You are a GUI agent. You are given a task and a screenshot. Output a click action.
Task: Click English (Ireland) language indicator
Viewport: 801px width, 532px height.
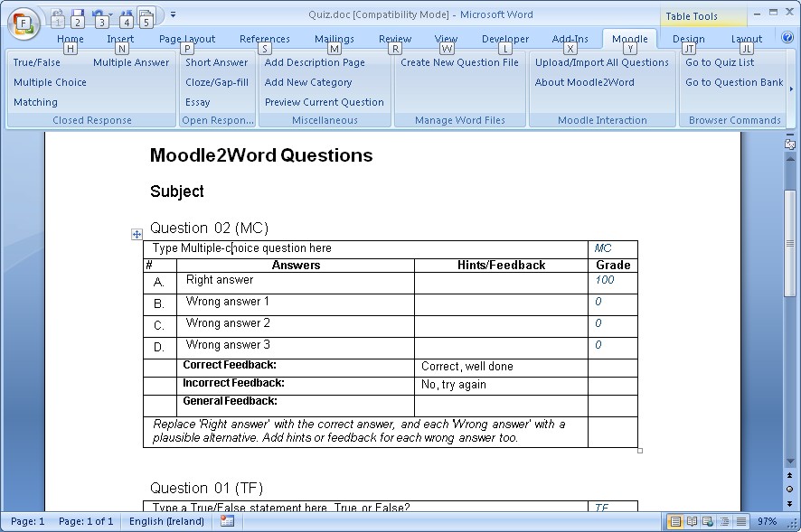point(166,521)
